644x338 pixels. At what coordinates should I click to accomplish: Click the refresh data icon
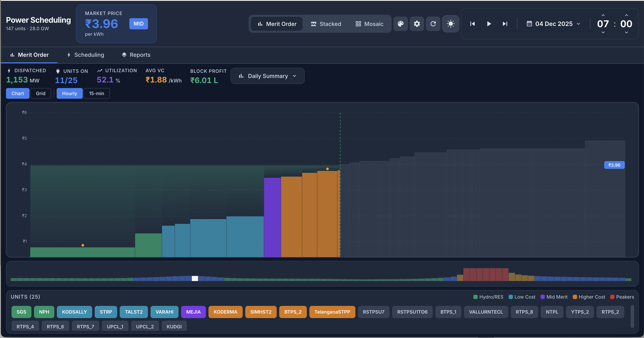(433, 24)
